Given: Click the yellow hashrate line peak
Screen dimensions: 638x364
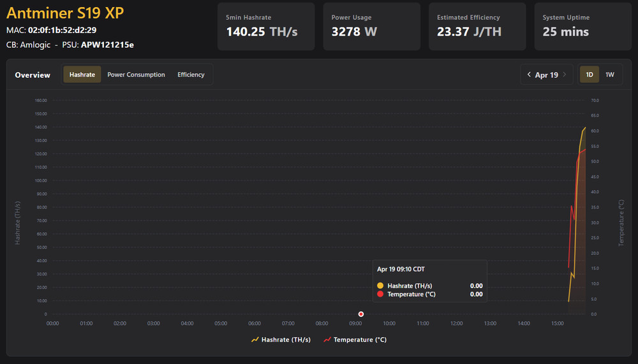Looking at the screenshot, I should (x=585, y=127).
